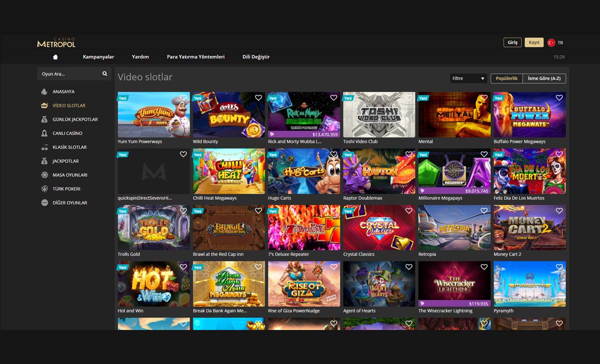The width and height of the screenshot is (600, 364).
Task: Open Millionaire Megapays game thumbnail
Action: coord(454,171)
